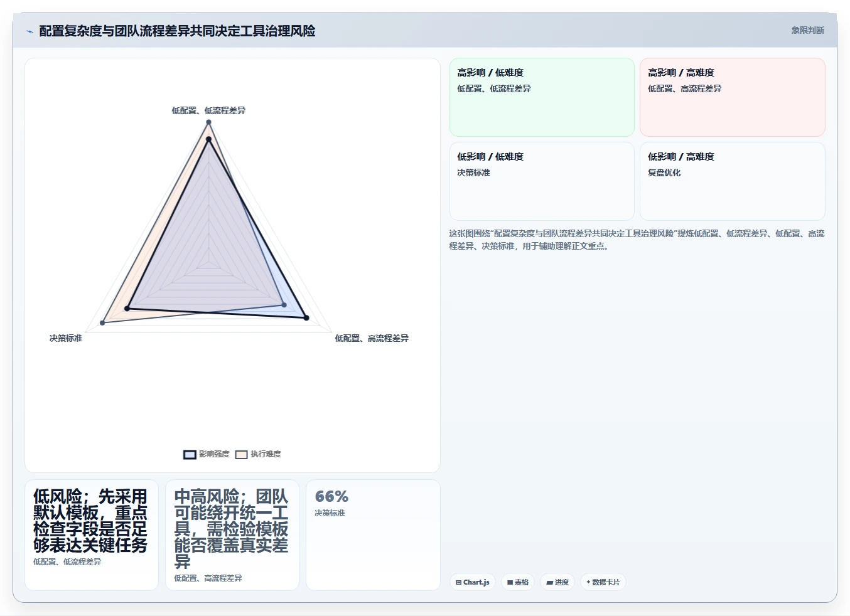Click the page title 配置复杂度与团队流程差异
This screenshot has width=850, height=616.
pyautogui.click(x=177, y=31)
